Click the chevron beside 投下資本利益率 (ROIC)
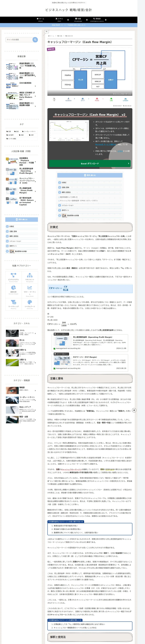The width and height of the screenshot is (145, 644). (35, 201)
